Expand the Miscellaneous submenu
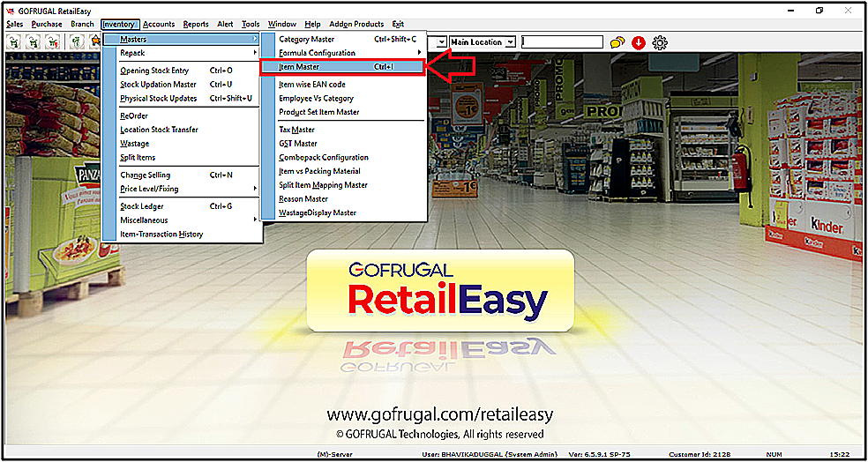 click(x=183, y=220)
